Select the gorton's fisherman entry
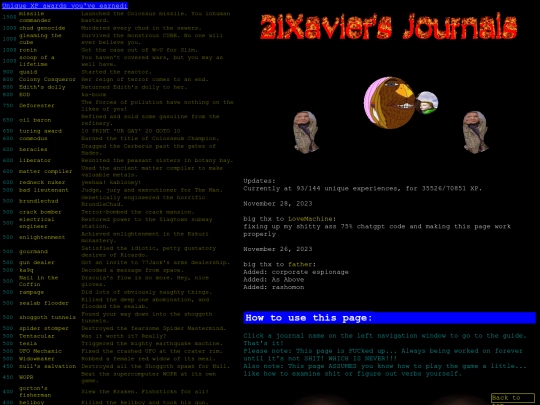 tap(35, 392)
